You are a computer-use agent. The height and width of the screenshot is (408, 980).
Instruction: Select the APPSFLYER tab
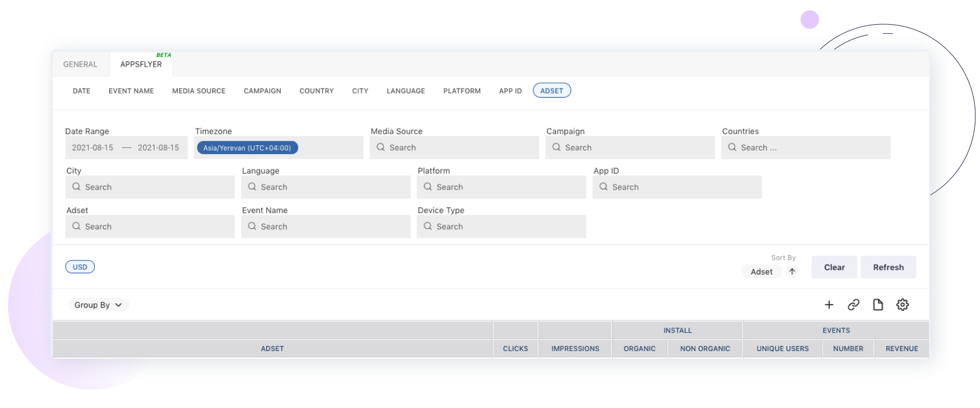coord(141,64)
